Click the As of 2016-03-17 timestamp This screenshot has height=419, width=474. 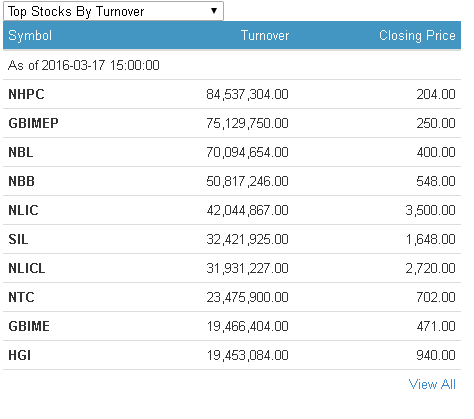coord(84,65)
